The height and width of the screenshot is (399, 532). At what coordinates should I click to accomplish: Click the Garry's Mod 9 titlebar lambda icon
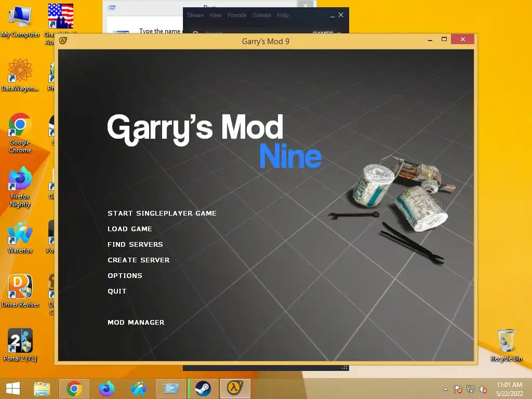tap(63, 41)
